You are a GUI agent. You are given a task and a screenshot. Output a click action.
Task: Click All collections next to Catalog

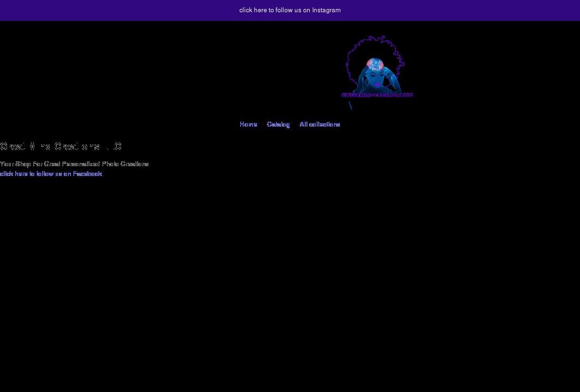(x=320, y=124)
